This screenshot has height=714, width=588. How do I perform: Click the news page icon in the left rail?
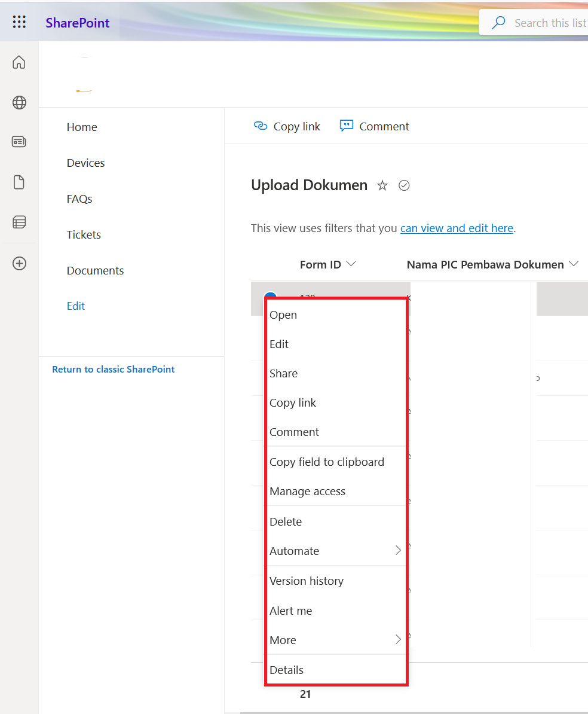coord(19,142)
